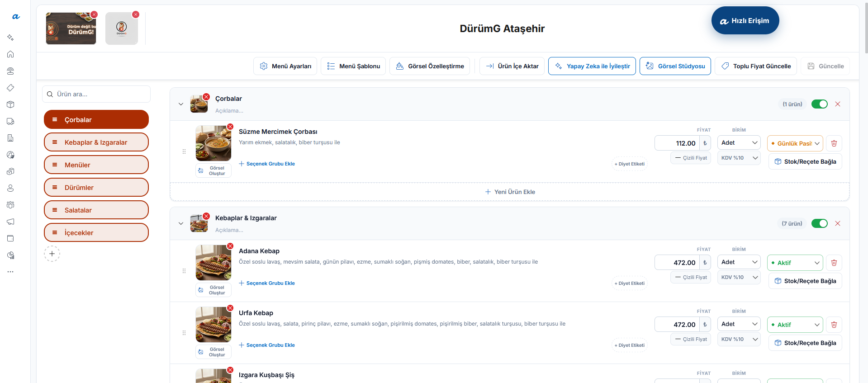Open the home icon in left sidebar
The height and width of the screenshot is (383, 868).
click(10, 54)
